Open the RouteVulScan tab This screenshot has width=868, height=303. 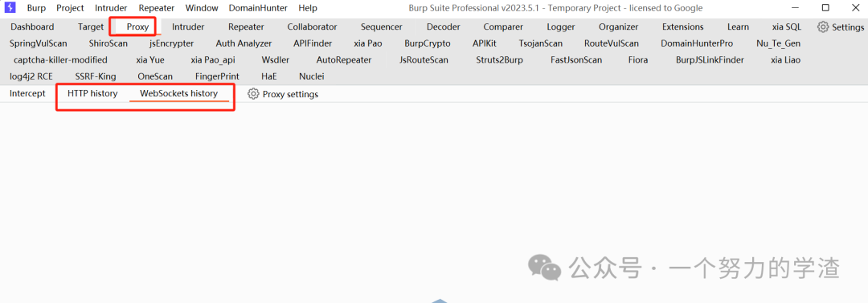[612, 43]
